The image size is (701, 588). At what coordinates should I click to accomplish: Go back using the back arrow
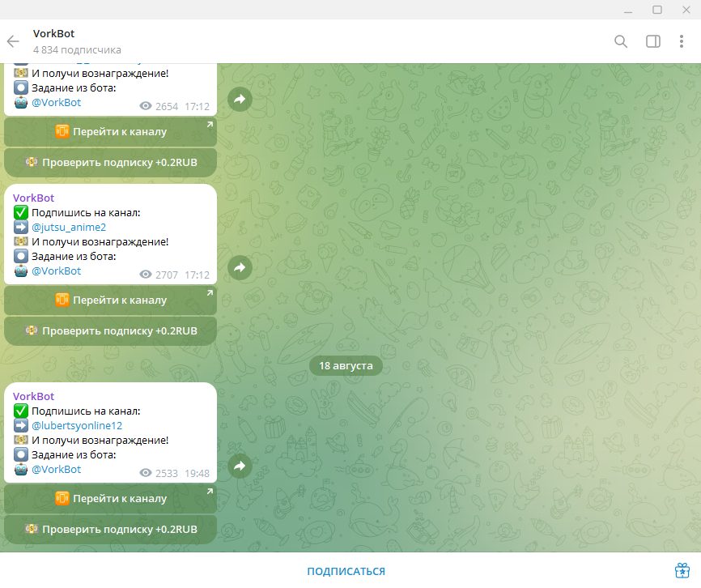point(13,41)
